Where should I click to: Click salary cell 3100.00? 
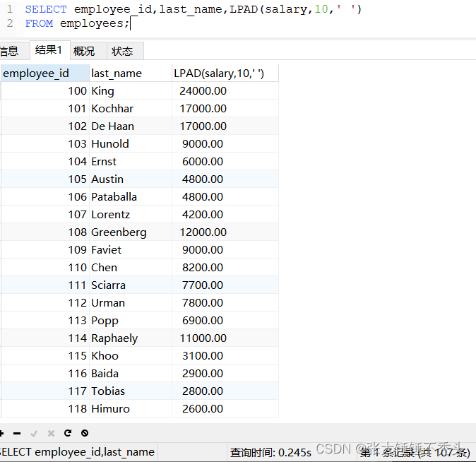[225, 356]
